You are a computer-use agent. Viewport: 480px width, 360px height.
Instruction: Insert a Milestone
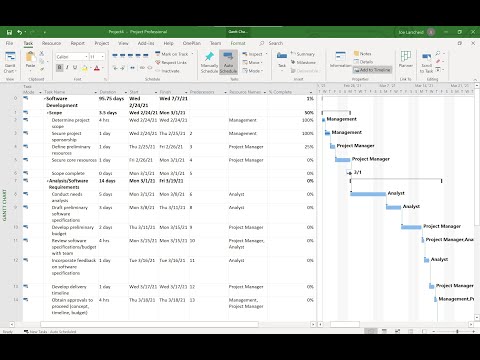[303, 62]
